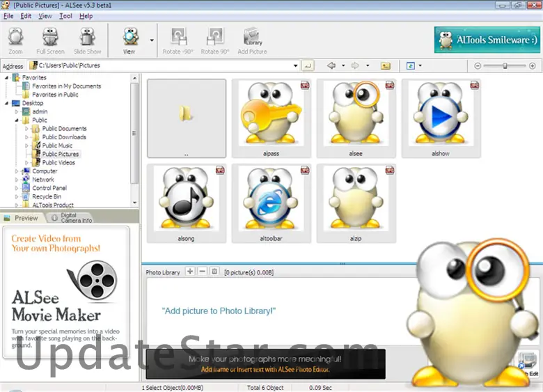543x392 pixels.
Task: Open the View mode dropdown arrow
Action: (152, 40)
